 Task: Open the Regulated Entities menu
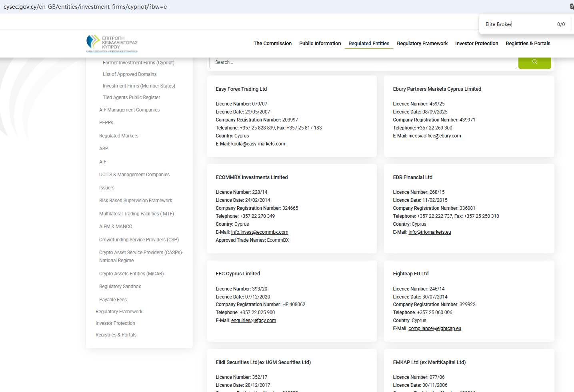[x=368, y=44]
